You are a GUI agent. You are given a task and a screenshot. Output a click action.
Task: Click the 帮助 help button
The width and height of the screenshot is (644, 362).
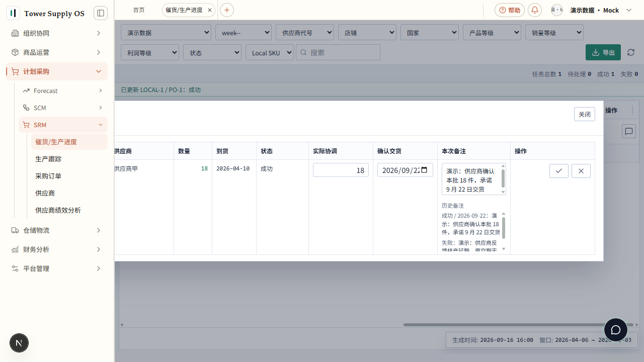click(510, 10)
